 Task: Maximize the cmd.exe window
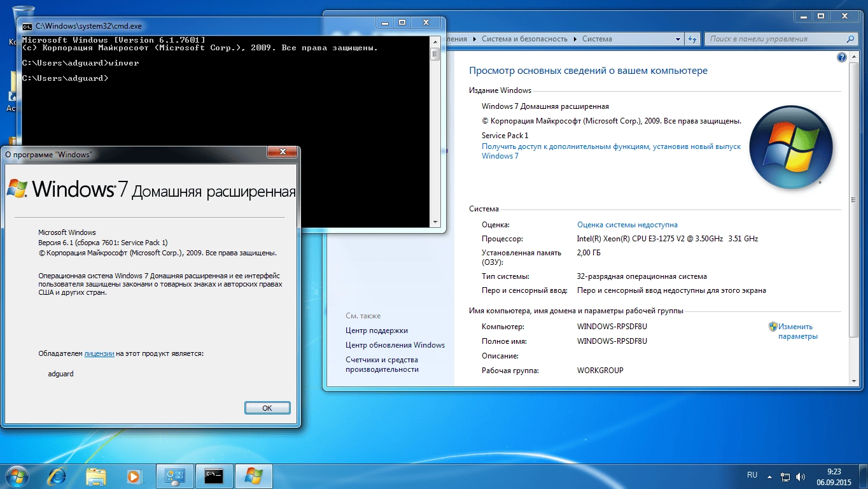click(x=403, y=22)
